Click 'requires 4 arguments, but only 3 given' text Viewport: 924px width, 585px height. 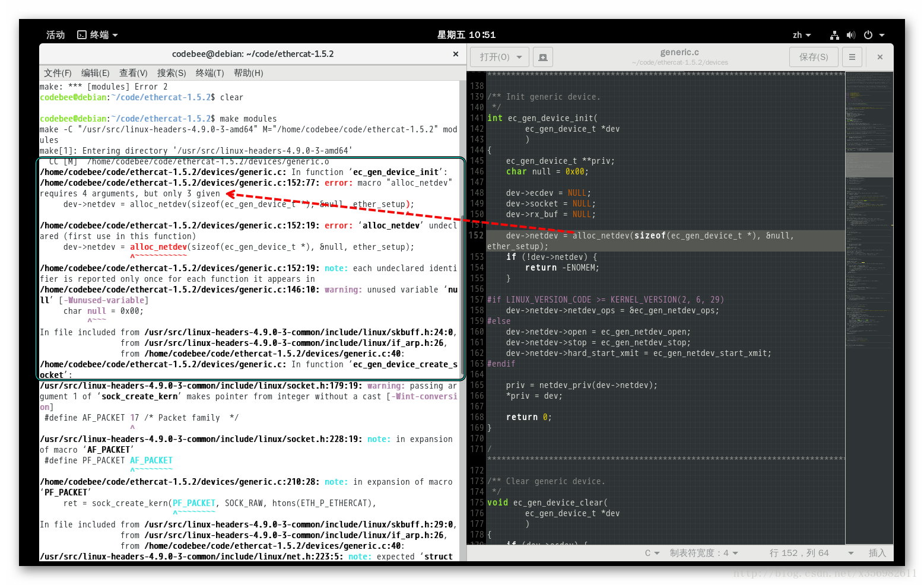pos(130,193)
